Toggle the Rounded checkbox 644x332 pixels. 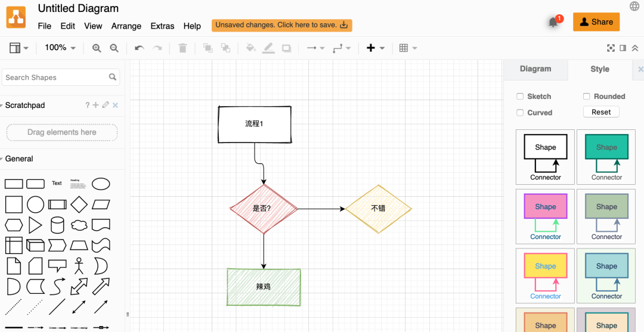587,97
